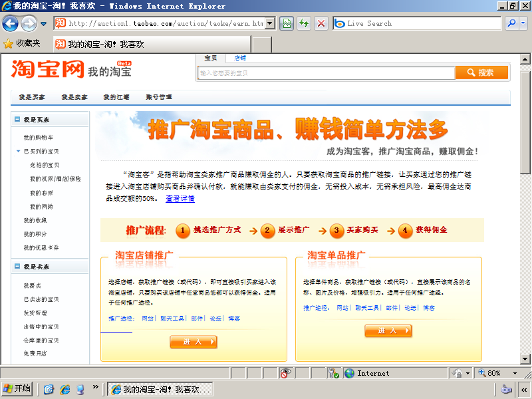
Task: Open the 收藏夹 favorites star button
Action: [x=22, y=43]
